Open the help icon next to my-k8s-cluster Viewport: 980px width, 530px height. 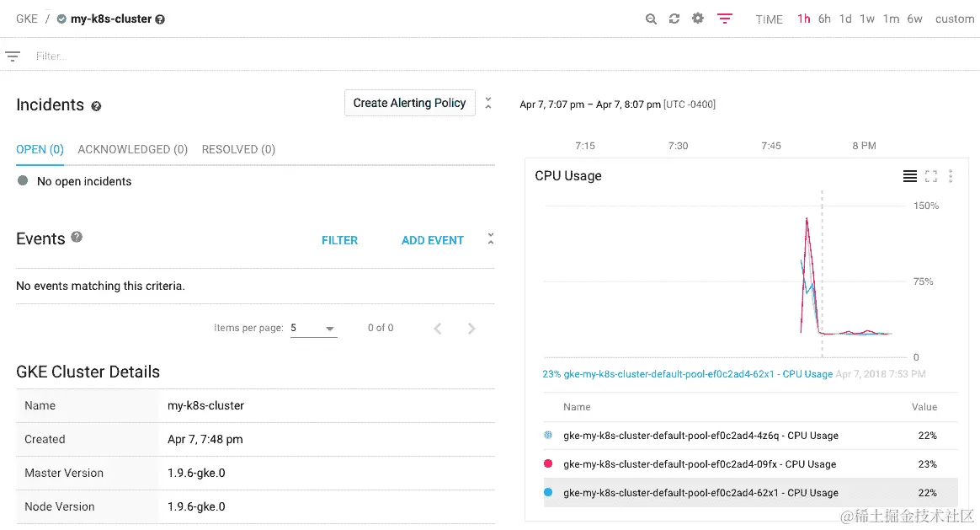click(x=160, y=19)
